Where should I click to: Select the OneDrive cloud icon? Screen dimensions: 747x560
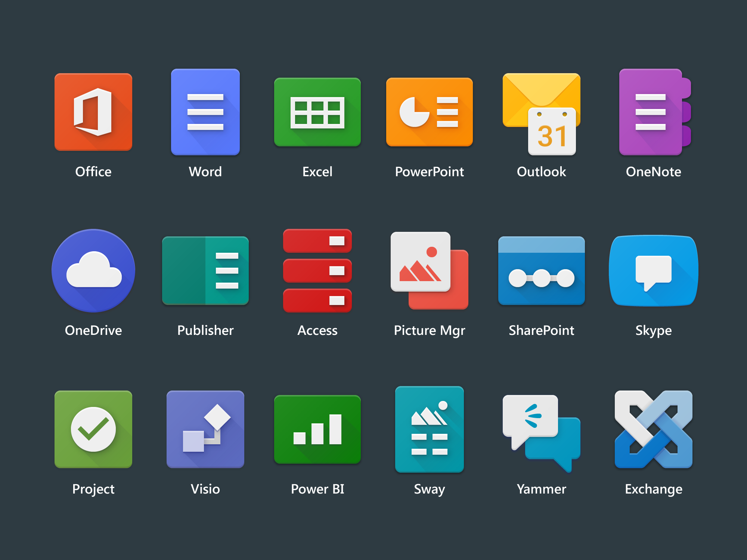click(93, 271)
